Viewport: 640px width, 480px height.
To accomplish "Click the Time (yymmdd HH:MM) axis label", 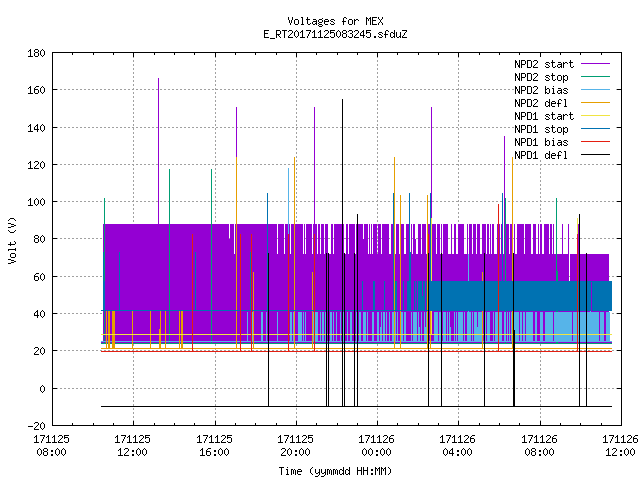I will click(335, 471).
